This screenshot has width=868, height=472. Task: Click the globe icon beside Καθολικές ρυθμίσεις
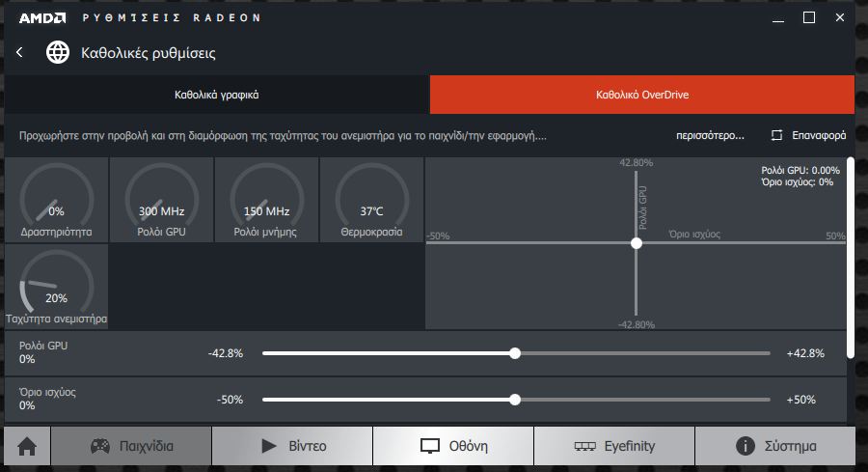point(58,53)
